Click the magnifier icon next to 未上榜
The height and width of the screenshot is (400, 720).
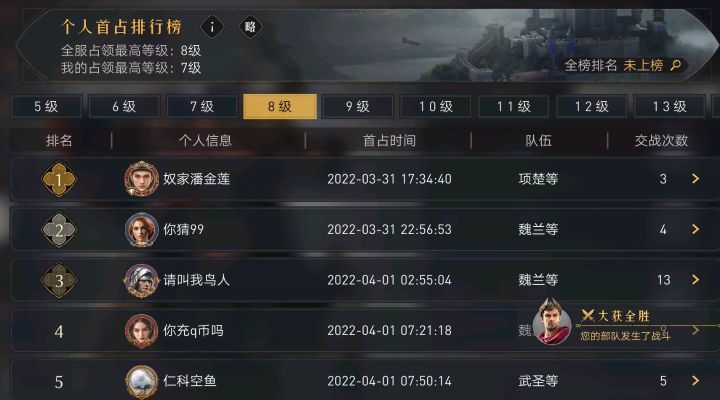(x=676, y=65)
